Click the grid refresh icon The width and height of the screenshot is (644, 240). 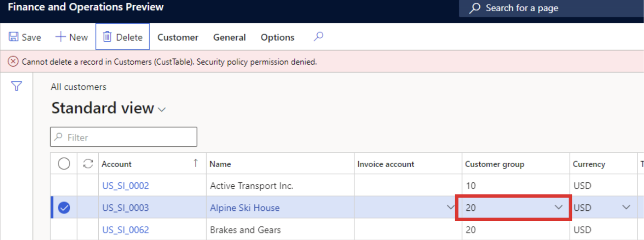pos(88,164)
